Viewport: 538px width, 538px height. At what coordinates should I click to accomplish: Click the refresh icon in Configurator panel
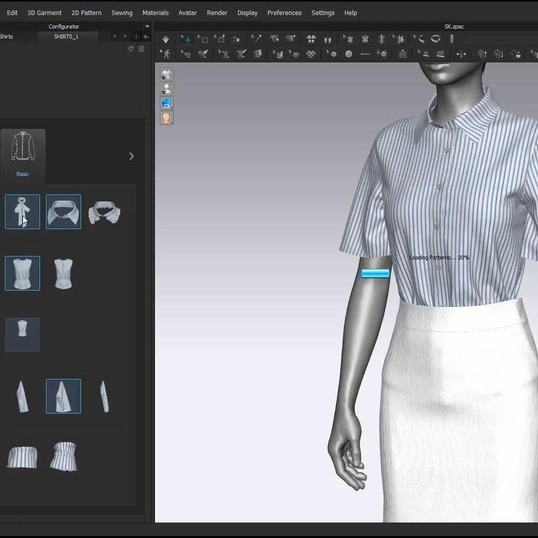coord(131,49)
